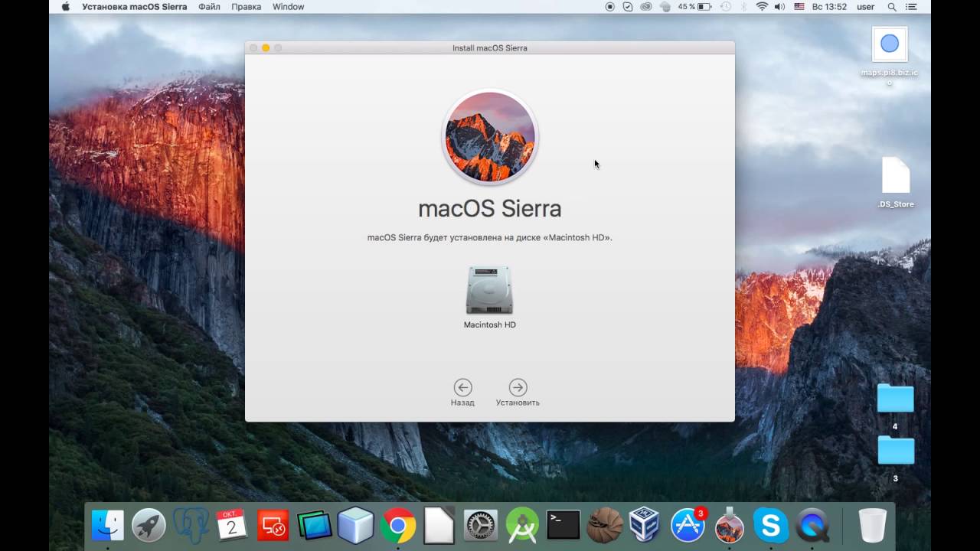The image size is (980, 551).
Task: Open Terminal from the Dock
Action: [x=563, y=526]
